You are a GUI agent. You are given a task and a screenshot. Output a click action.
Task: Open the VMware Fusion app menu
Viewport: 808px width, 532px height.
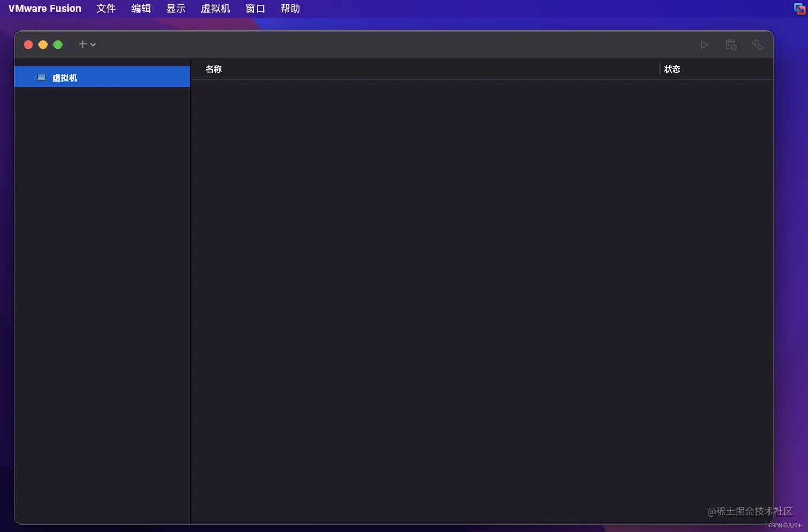tap(45, 9)
